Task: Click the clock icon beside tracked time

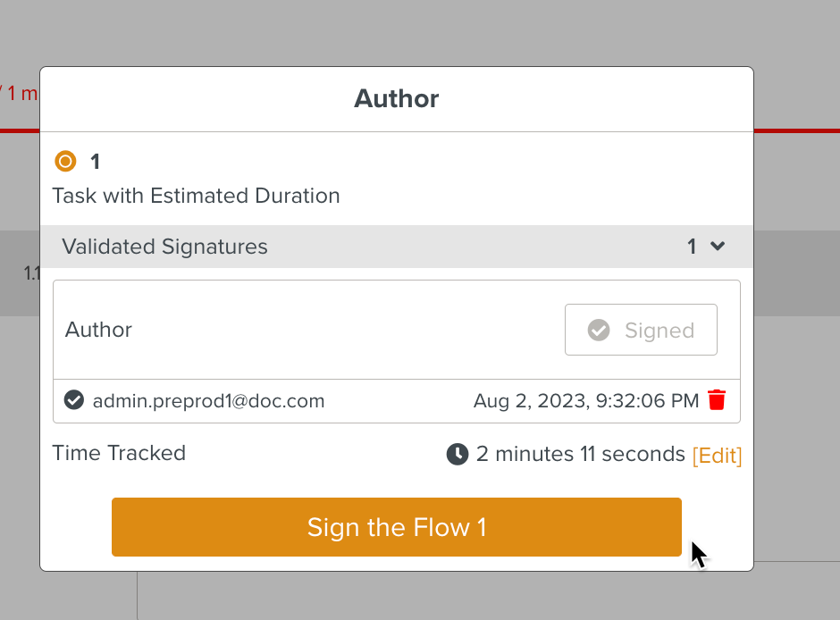Action: (458, 454)
